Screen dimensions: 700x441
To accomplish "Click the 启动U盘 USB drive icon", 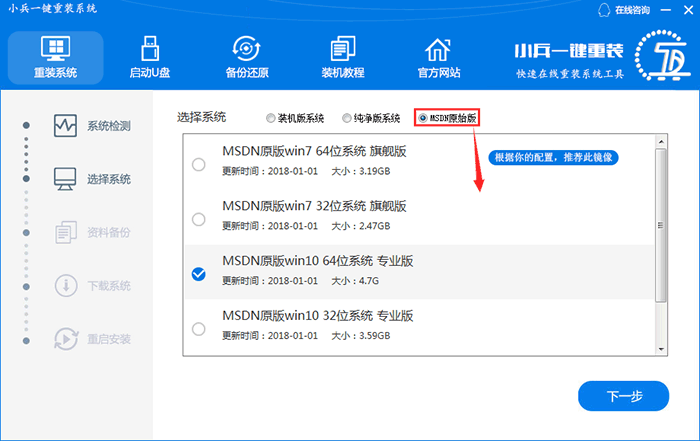I will [x=150, y=48].
